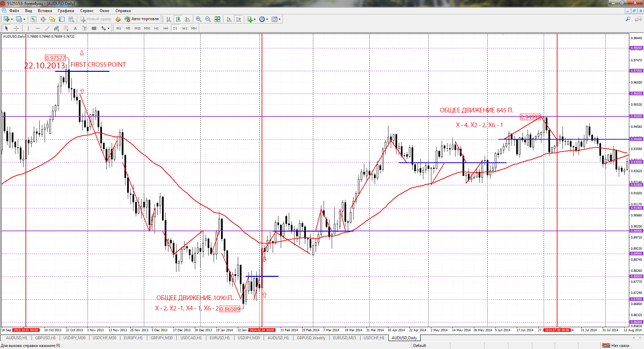
Task: Expand the New Chart dropdown arrow
Action: pyautogui.click(x=12, y=19)
